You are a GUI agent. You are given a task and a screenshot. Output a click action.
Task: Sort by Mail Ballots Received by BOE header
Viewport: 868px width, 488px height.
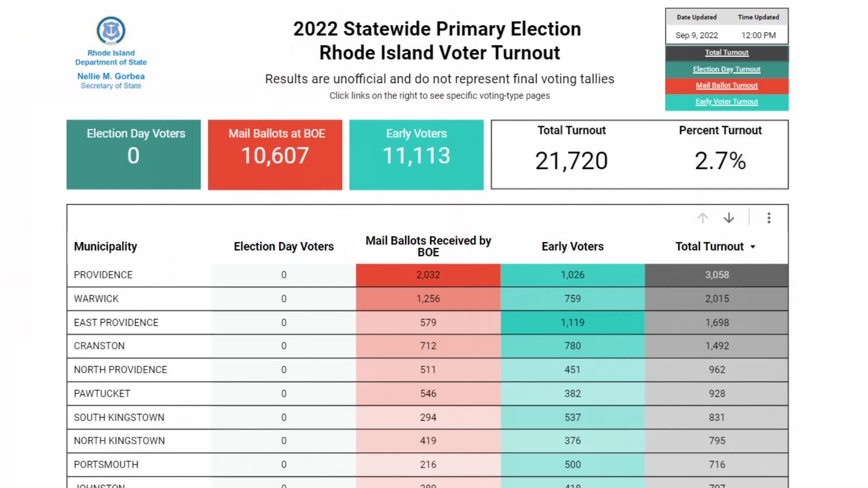(x=428, y=246)
